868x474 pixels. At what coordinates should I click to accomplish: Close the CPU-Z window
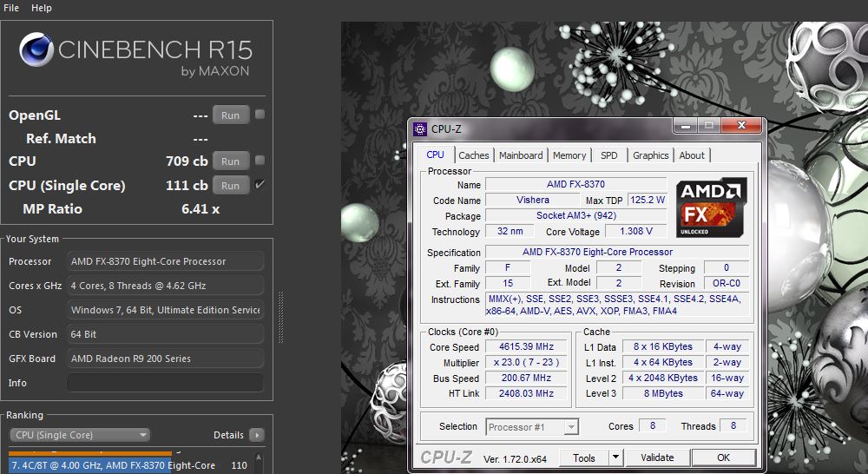741,126
